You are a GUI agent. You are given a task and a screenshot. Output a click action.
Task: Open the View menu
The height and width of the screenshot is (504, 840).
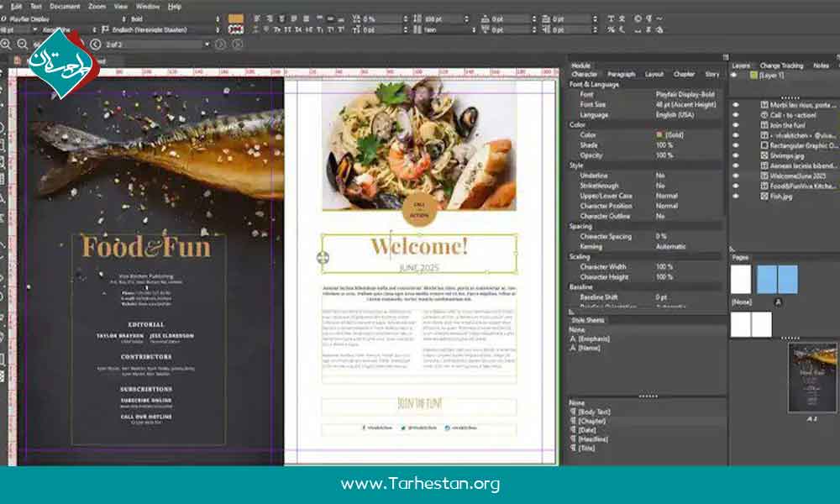(x=121, y=7)
